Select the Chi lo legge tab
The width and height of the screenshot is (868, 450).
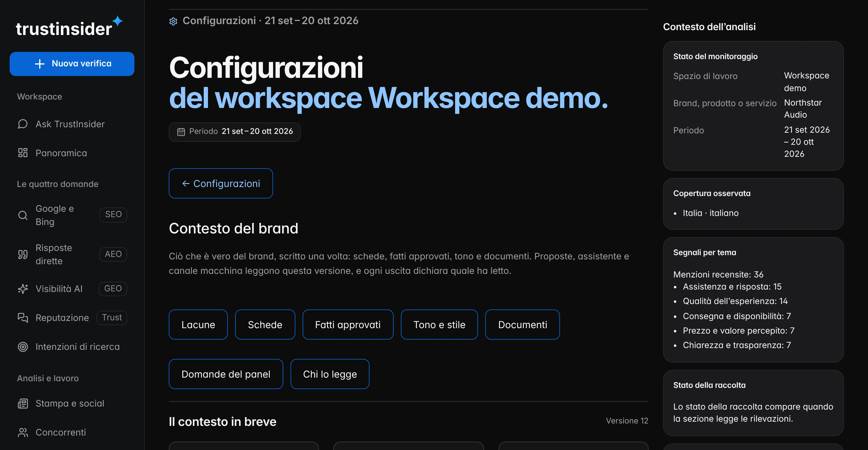coord(329,374)
